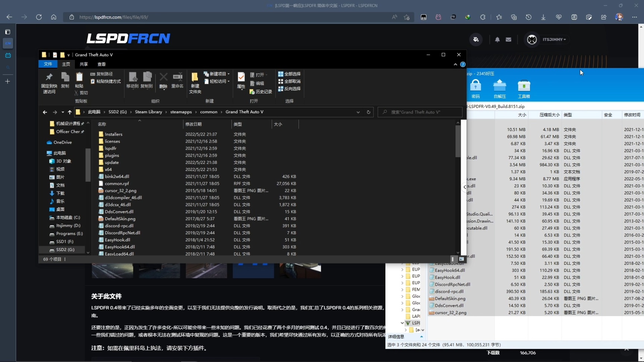Click Password (密码) lock icon in 2345好压
The width and height of the screenshot is (644, 362).
coord(476,89)
